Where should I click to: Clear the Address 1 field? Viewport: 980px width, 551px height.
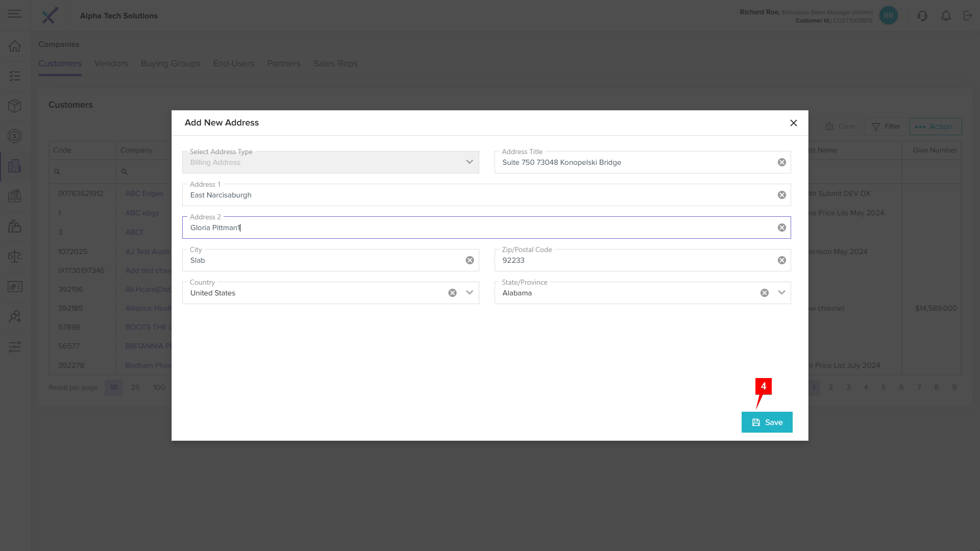pyautogui.click(x=781, y=195)
